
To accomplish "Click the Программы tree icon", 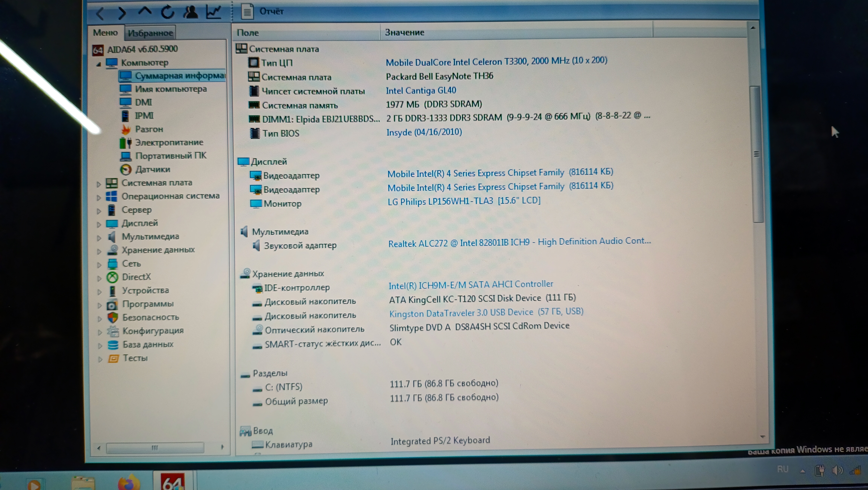I will point(113,305).
